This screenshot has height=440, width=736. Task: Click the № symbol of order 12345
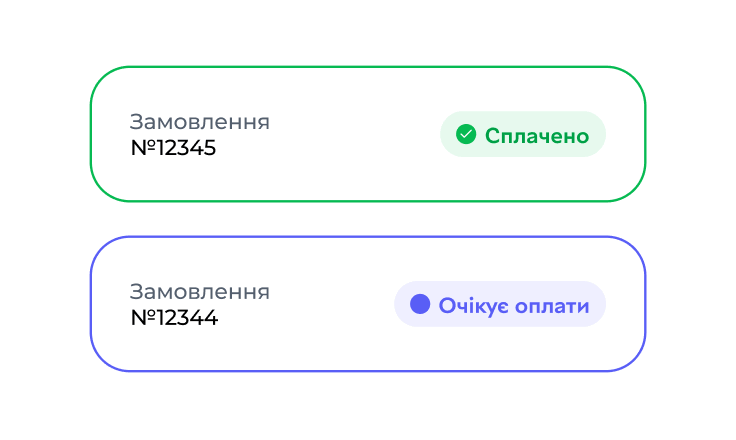pyautogui.click(x=143, y=148)
